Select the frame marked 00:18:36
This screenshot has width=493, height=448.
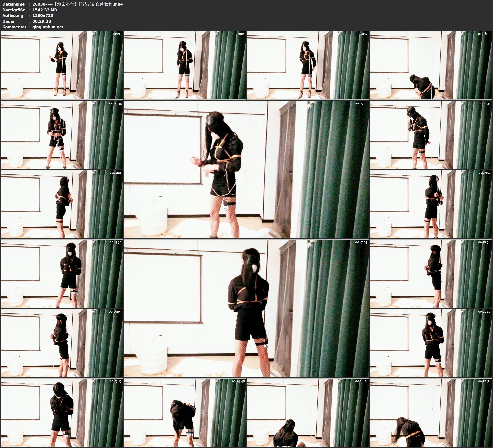point(431,273)
